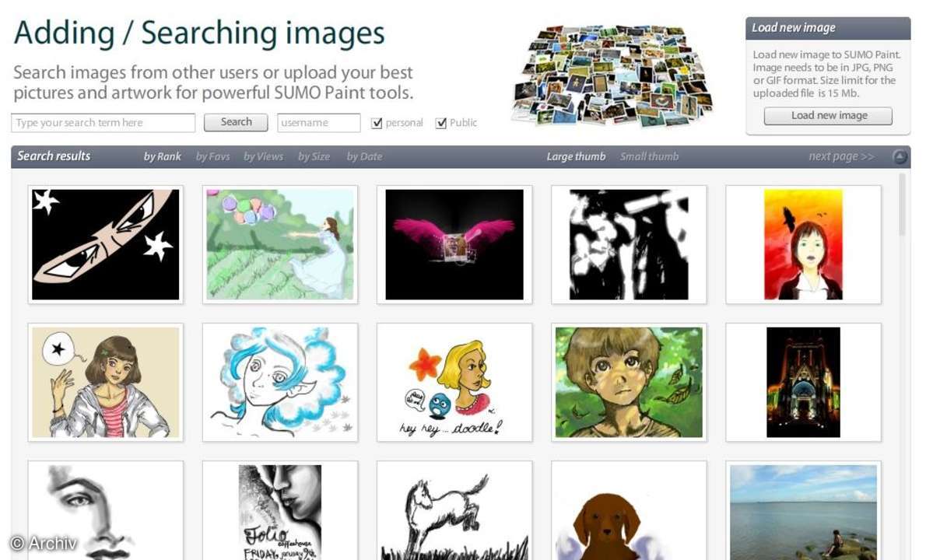This screenshot has width=933, height=560.
Task: Focus the username input field
Action: tap(319, 123)
